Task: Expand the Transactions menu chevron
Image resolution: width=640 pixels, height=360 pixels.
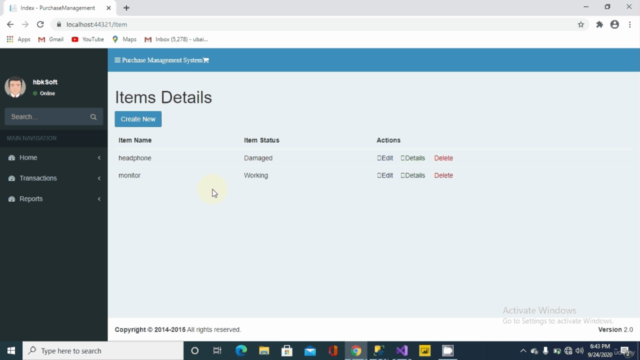Action: click(99, 178)
